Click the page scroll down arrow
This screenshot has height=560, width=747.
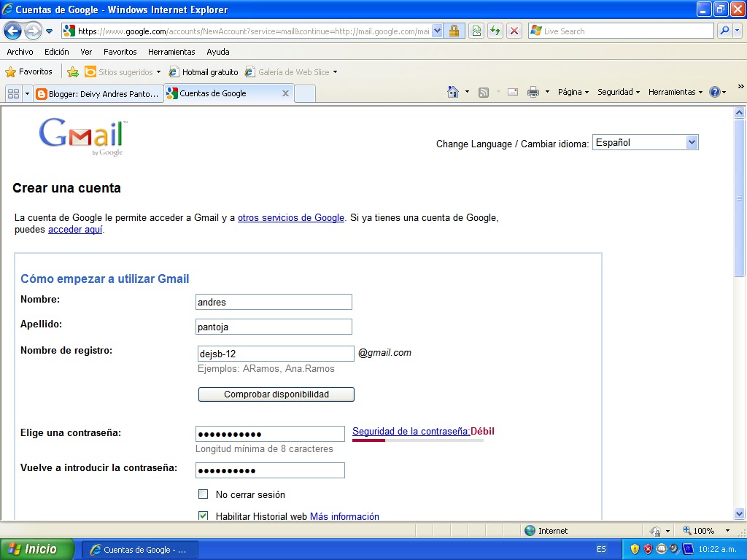point(739,514)
